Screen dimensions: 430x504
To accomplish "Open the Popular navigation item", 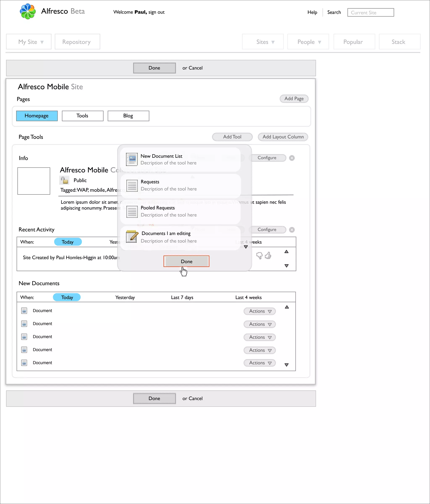I will coord(354,42).
